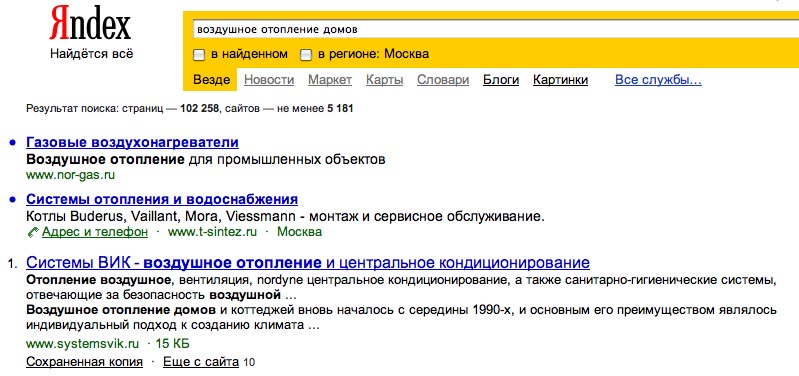Click 'Воздушное отопление для промышленных объектов' text
Screen dimensions: 799x376
(206, 159)
